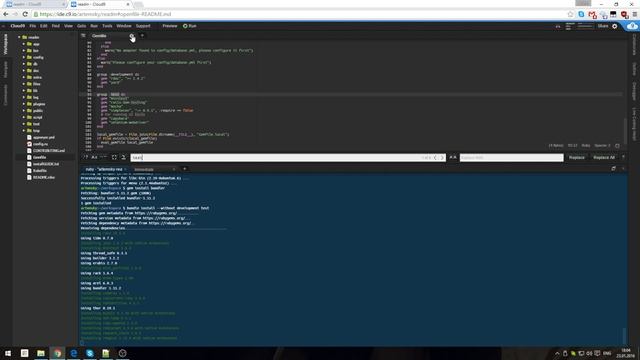Open the Tools menu
This screenshot has height=360, width=640.
click(x=107, y=26)
